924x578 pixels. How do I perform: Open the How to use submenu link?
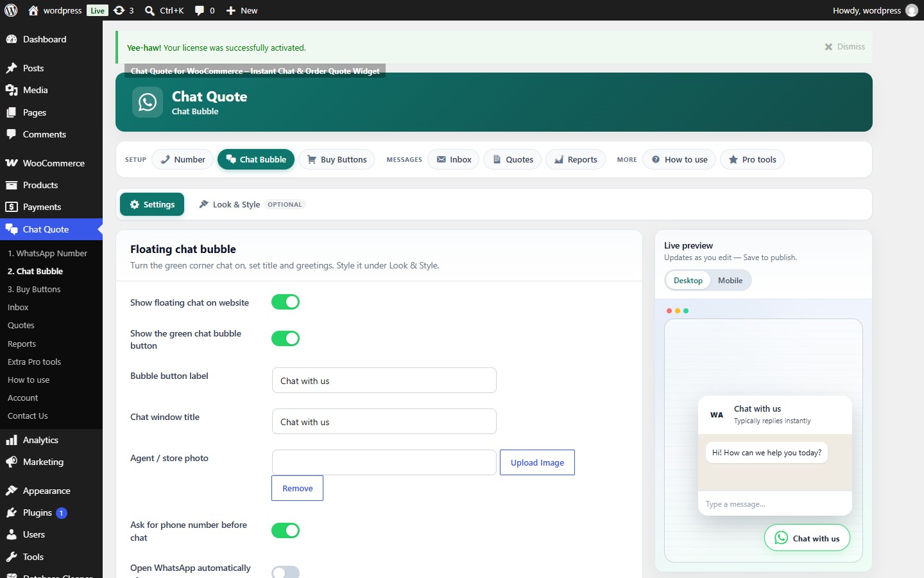(x=28, y=380)
